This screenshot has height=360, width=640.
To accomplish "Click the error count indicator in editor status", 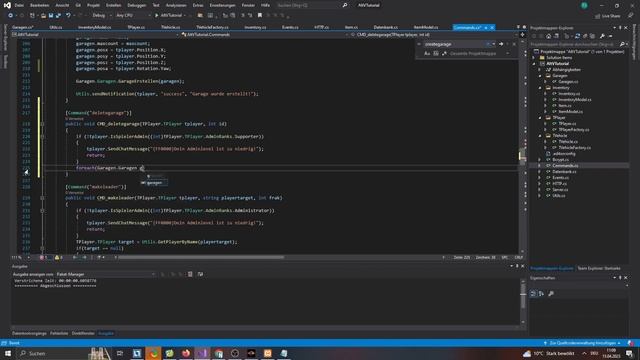I will coord(43,258).
